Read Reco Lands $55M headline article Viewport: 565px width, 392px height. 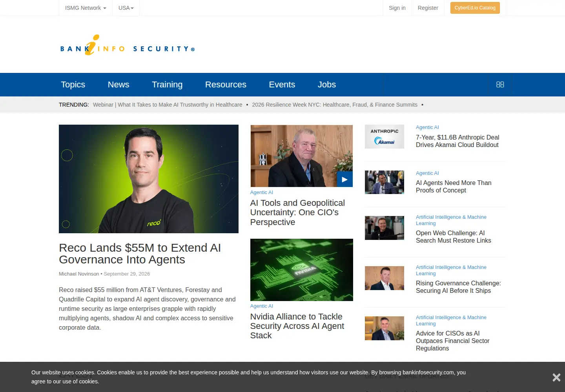point(140,254)
